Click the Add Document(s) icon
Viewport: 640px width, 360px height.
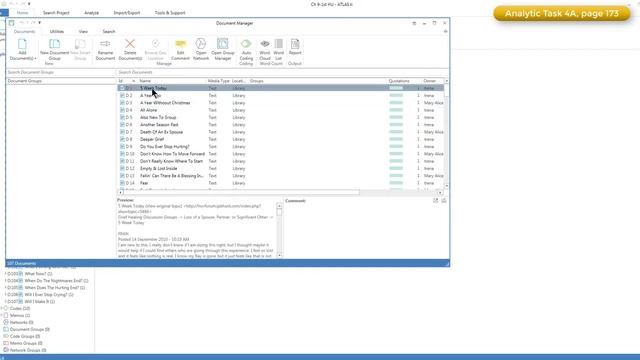(22, 44)
